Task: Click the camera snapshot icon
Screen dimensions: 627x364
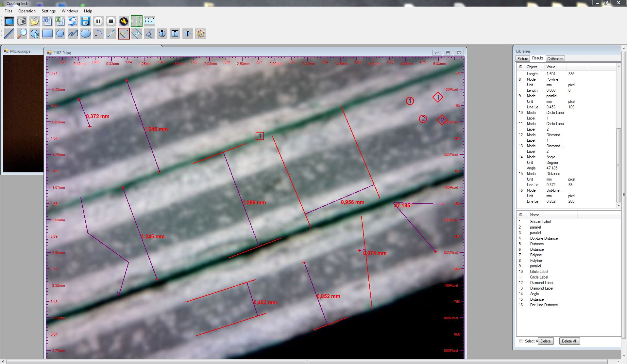Action: 22,22
